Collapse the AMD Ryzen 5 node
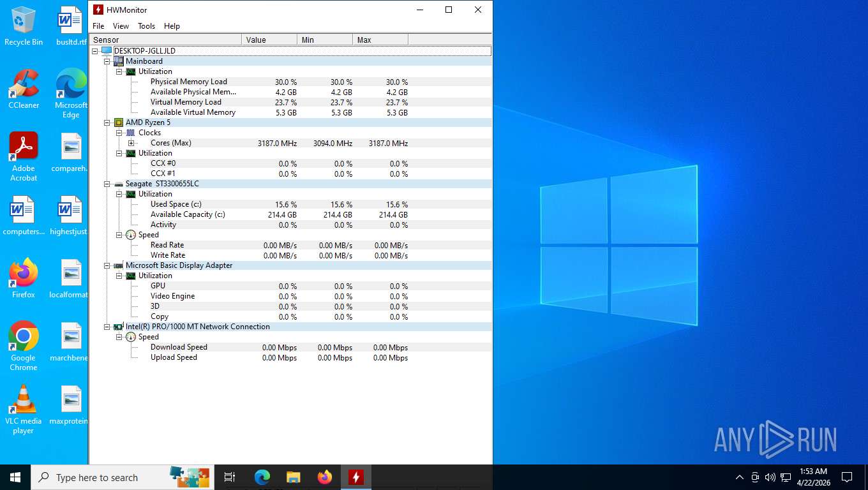Screen dimensions: 868x490 [107, 122]
